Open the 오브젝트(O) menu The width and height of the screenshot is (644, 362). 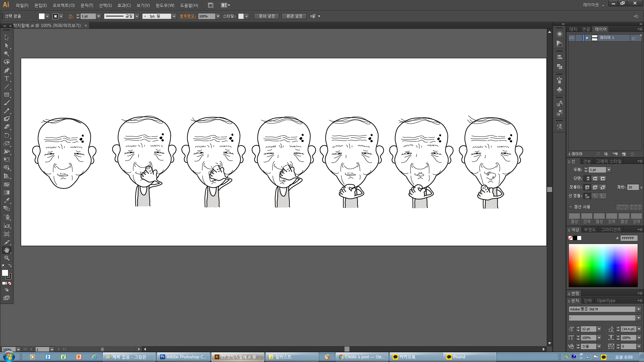tap(63, 5)
